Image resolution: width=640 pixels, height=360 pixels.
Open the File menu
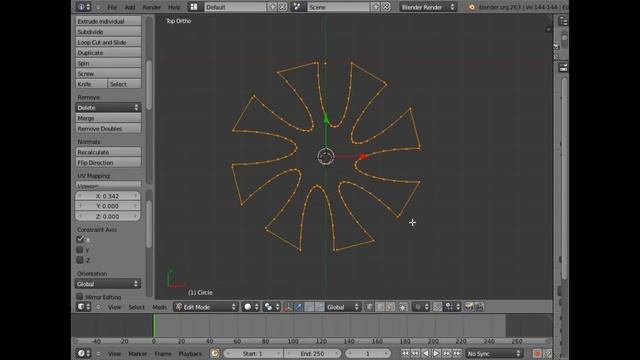(112, 7)
